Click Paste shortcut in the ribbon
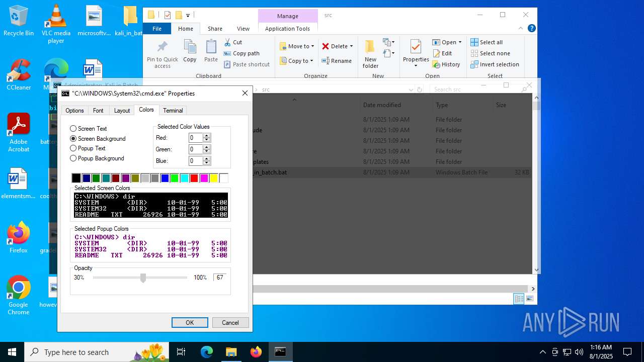644x362 pixels. [247, 64]
